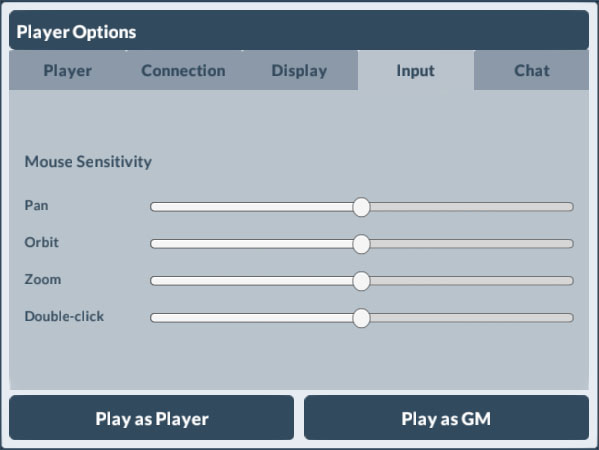Click the Zoom sensitivity slider handle

pos(361,281)
